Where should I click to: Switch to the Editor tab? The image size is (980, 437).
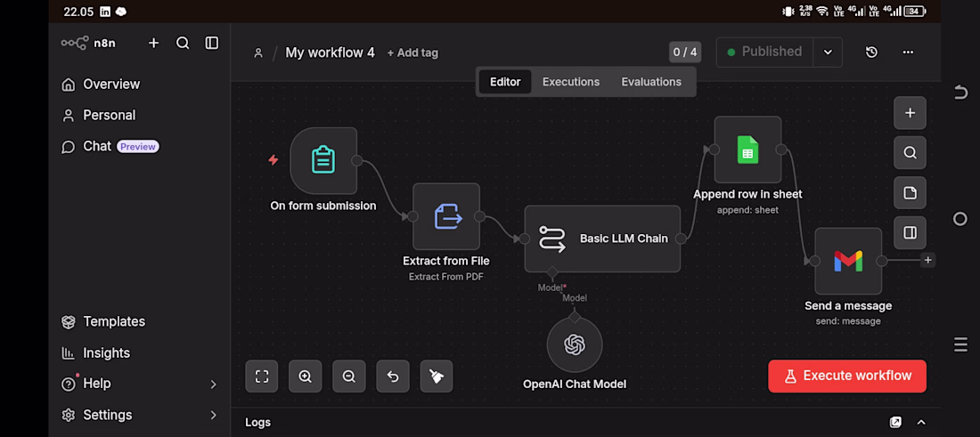click(x=505, y=82)
